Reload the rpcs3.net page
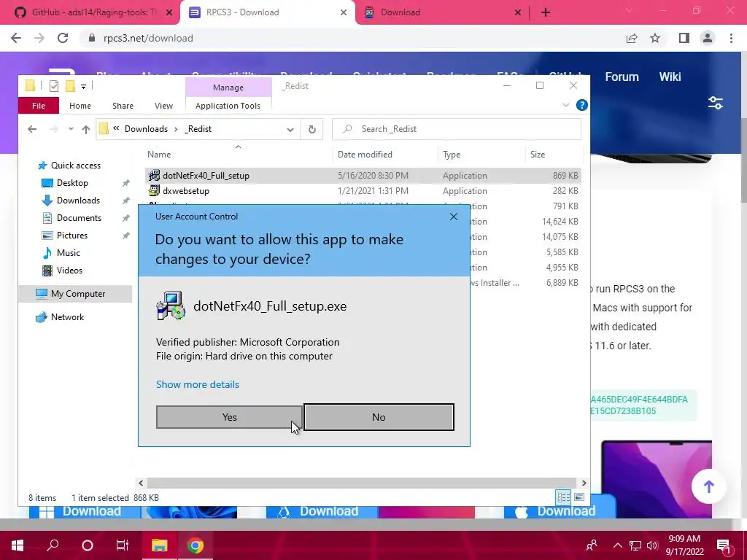 63,38
